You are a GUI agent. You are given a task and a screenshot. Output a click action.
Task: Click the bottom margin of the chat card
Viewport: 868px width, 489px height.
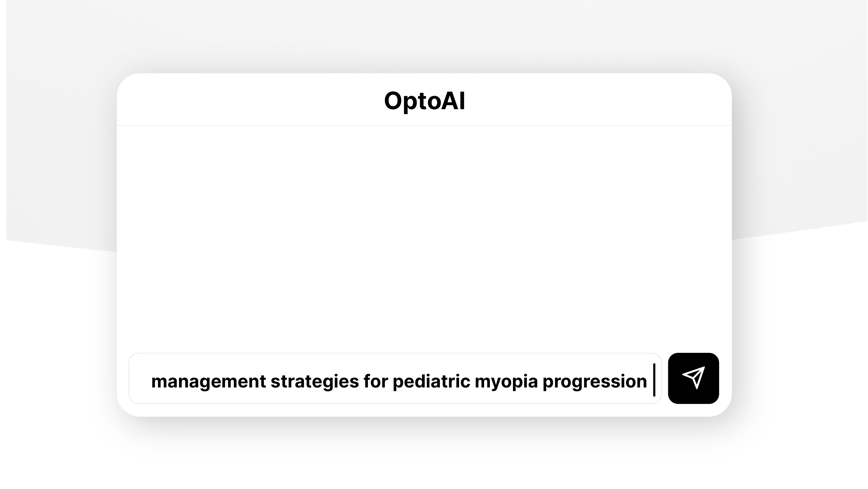tap(424, 410)
